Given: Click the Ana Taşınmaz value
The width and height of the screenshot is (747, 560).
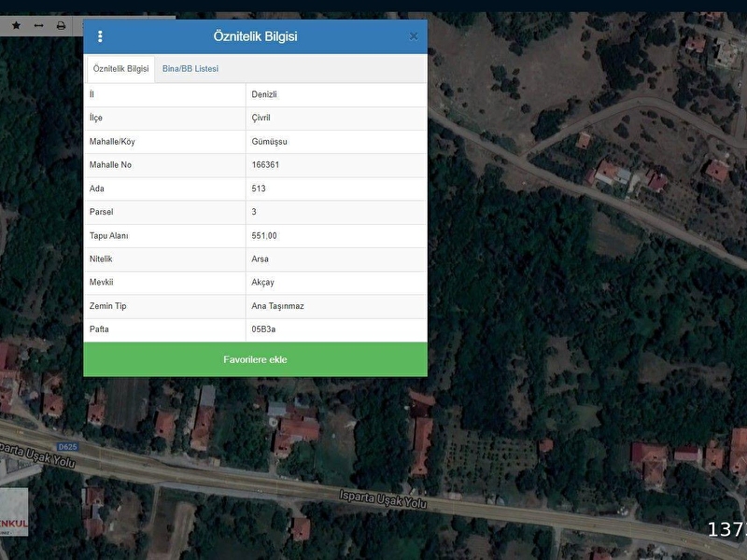Looking at the screenshot, I should [x=277, y=306].
